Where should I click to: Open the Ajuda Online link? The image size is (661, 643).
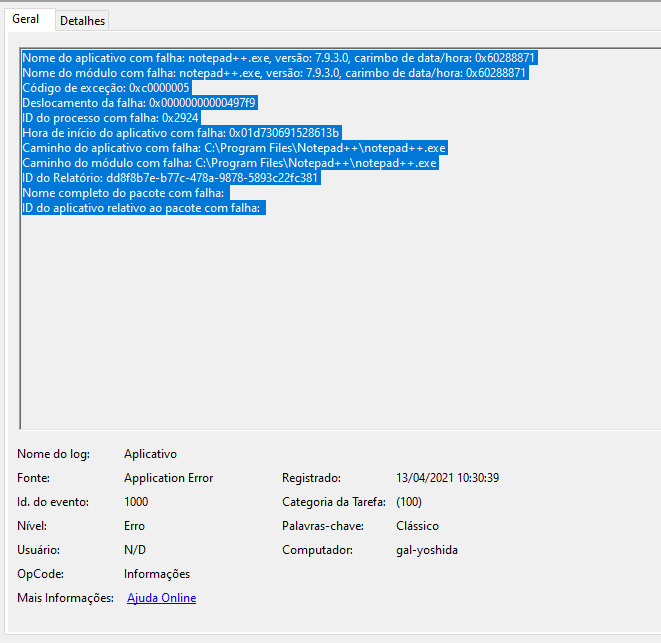[161, 598]
